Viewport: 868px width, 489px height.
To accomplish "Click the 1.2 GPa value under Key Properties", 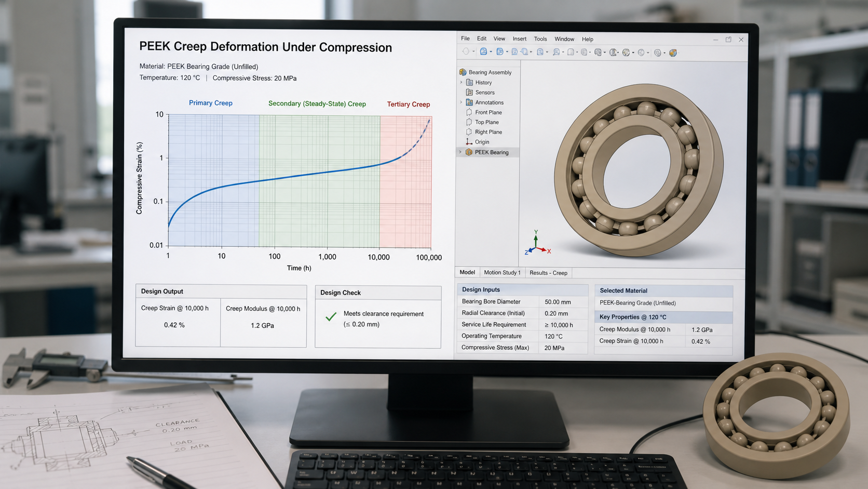I will coord(702,329).
